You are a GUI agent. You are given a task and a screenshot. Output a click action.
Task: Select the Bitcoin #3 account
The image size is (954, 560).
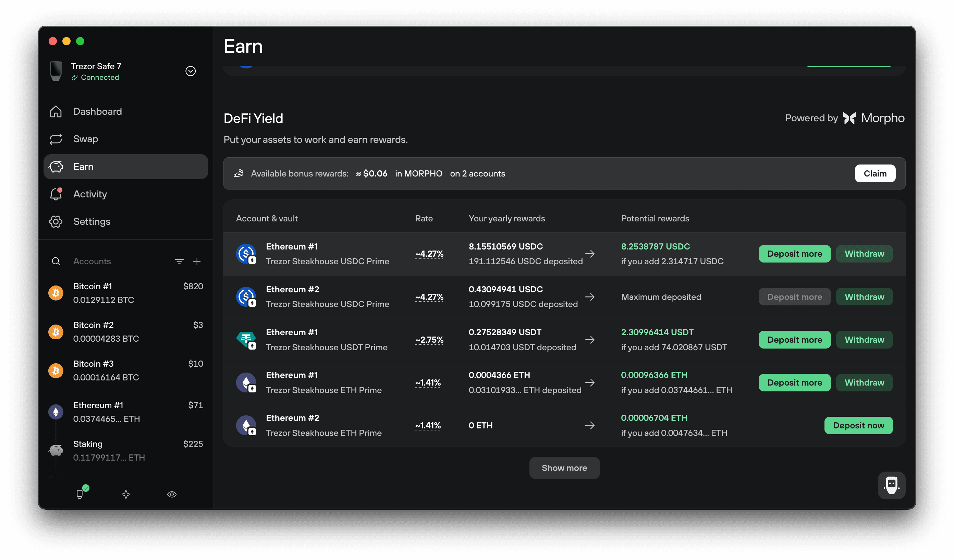126,370
